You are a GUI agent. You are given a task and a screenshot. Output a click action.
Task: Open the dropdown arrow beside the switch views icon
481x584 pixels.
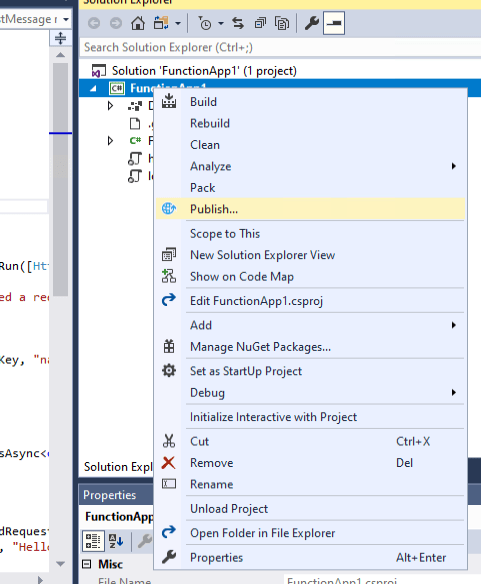pos(178,23)
